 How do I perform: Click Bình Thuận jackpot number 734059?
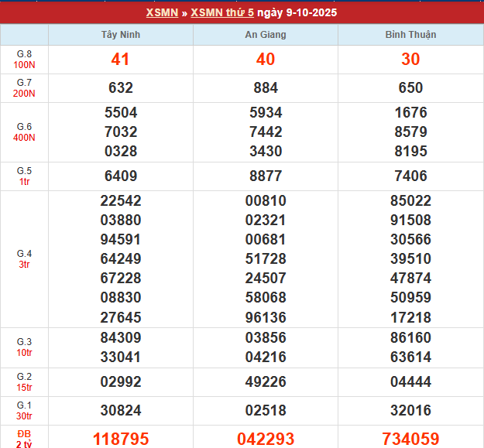click(x=410, y=439)
